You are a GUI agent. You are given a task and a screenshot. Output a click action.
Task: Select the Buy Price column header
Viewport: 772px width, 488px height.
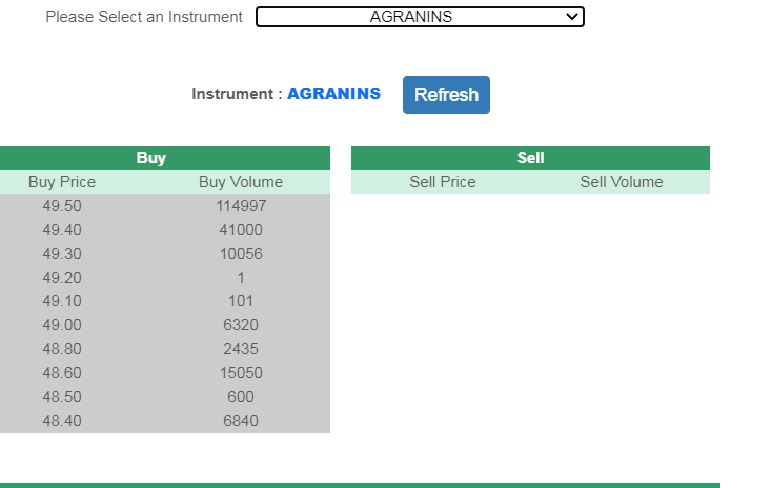62,182
